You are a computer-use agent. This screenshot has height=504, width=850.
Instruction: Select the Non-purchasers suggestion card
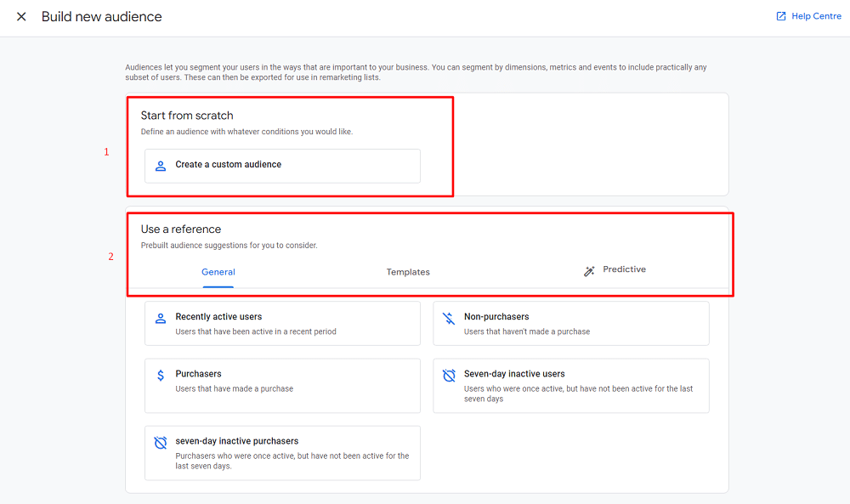click(x=570, y=323)
